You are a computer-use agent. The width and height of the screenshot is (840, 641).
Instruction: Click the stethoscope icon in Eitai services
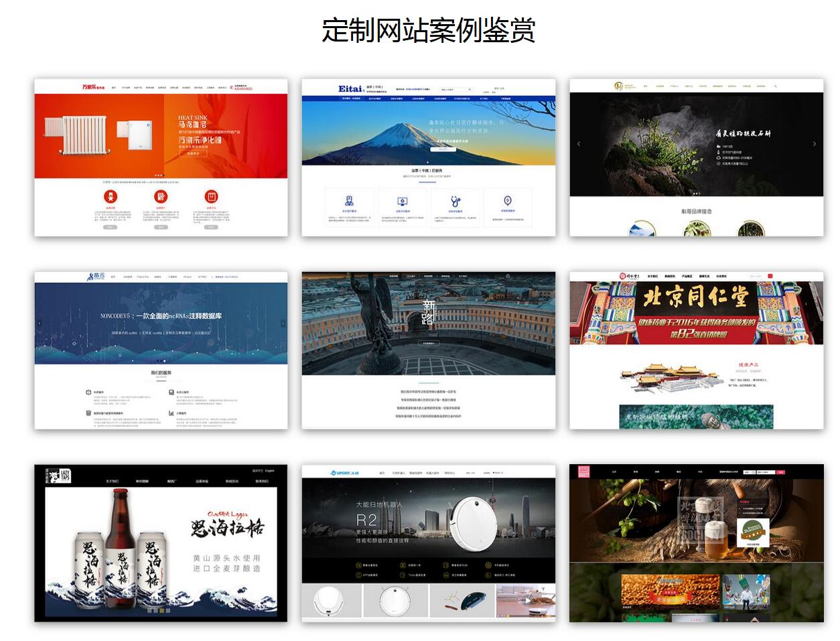[456, 201]
